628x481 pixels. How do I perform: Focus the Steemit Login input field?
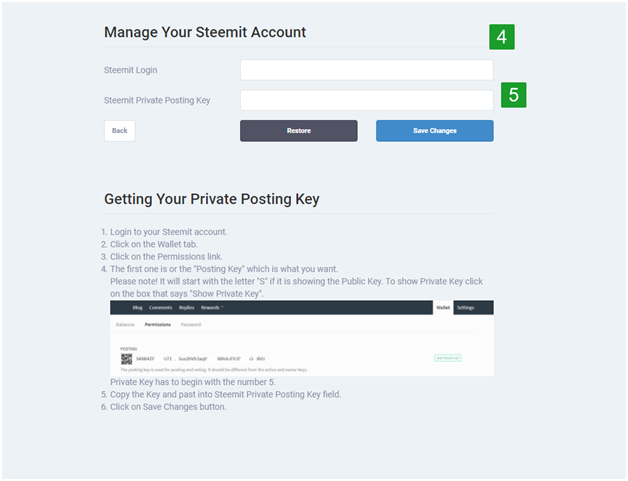click(366, 70)
